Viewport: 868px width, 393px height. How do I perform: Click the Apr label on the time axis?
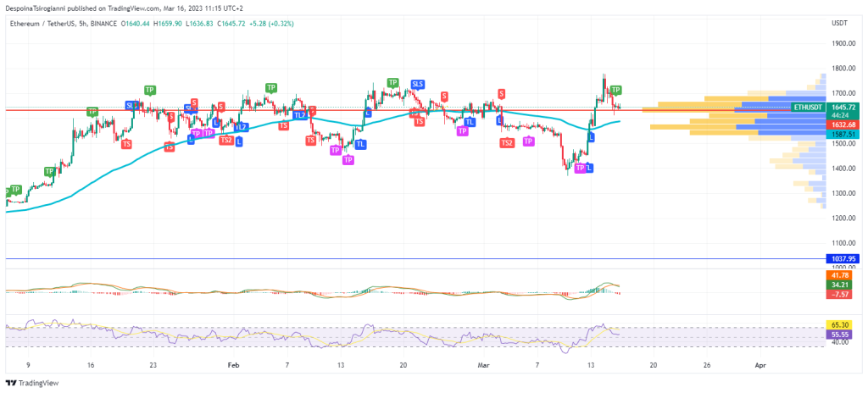pyautogui.click(x=760, y=365)
